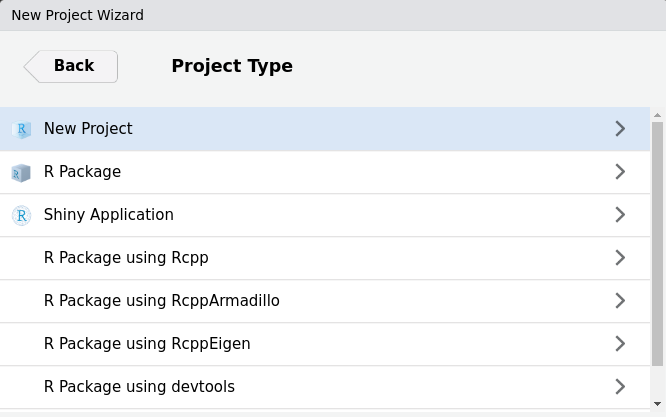Screen dimensions: 666x417
Task: Go back using the Back button
Action: click(x=71, y=66)
